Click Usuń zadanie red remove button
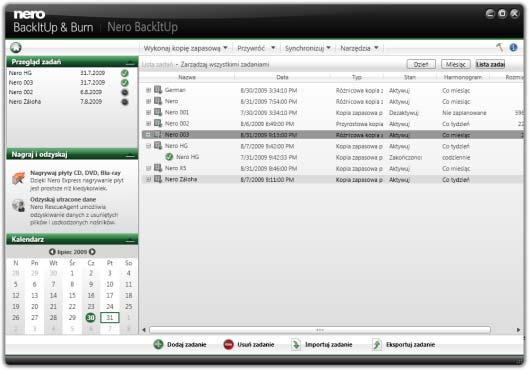 click(249, 345)
